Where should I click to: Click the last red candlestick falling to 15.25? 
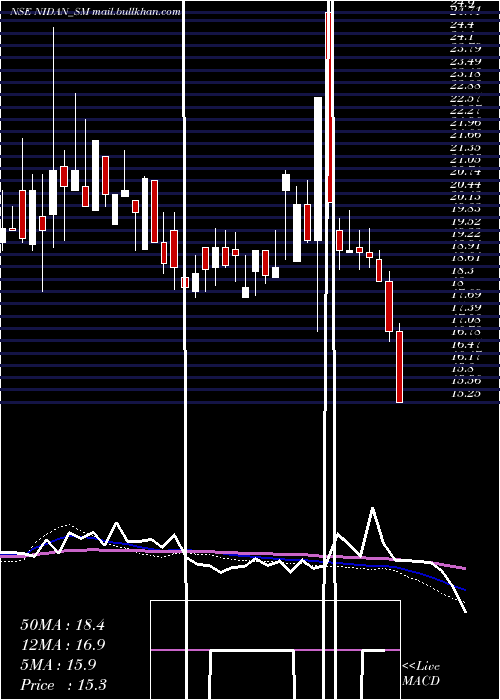(x=400, y=367)
